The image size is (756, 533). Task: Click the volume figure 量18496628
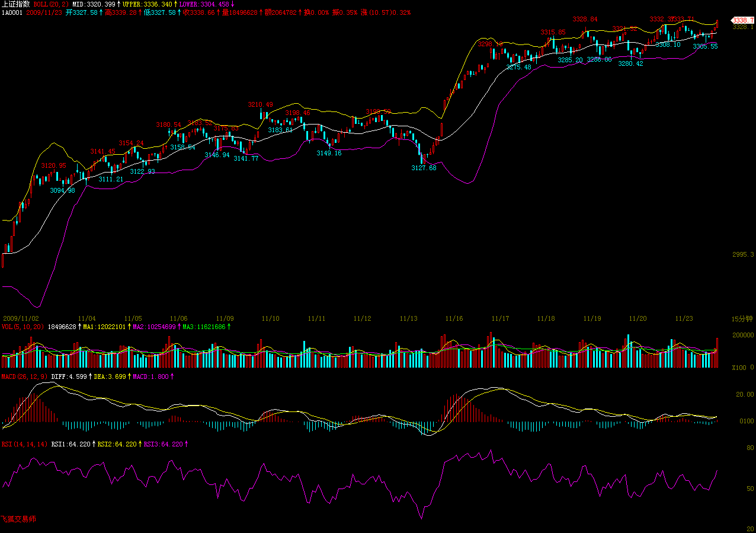[x=240, y=12]
